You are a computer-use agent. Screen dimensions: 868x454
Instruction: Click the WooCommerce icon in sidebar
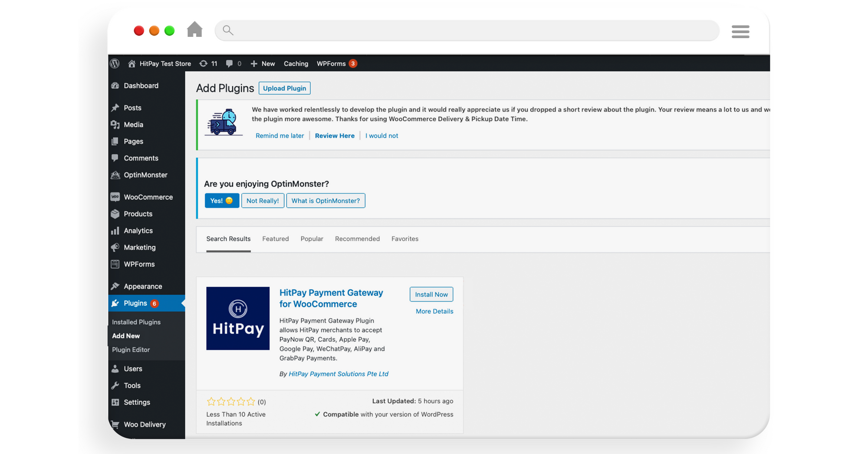point(115,197)
